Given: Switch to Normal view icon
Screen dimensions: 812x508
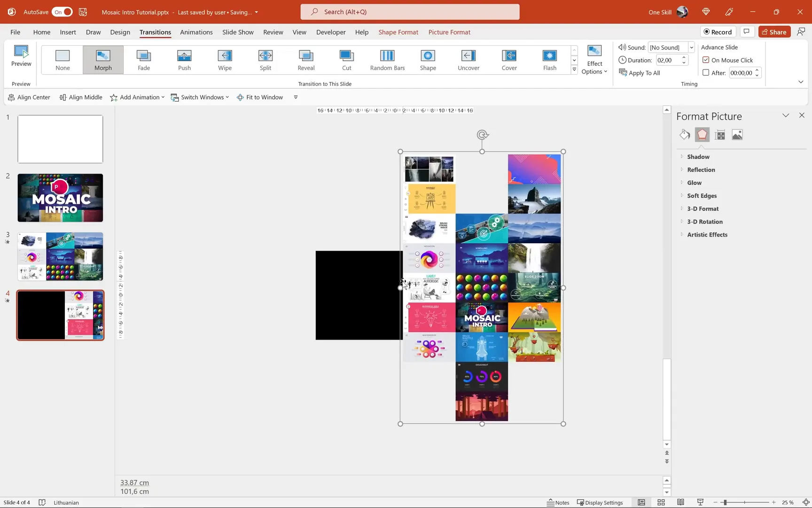Looking at the screenshot, I should click(x=641, y=502).
